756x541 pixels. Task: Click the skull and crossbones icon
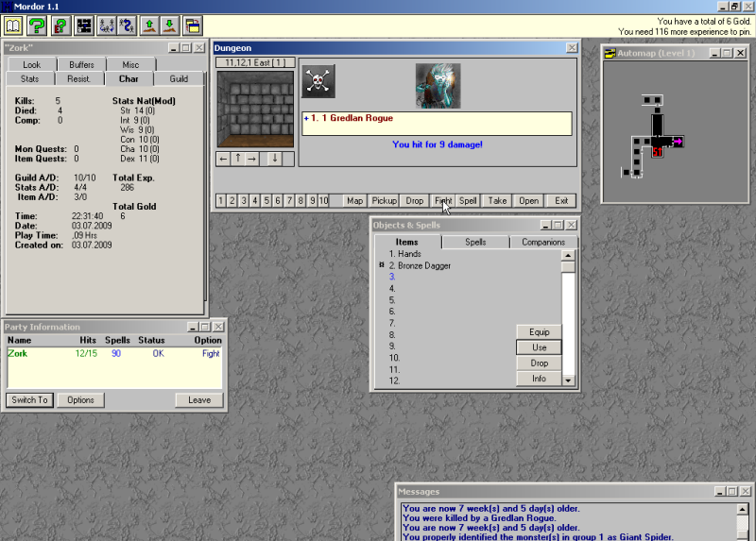click(318, 81)
